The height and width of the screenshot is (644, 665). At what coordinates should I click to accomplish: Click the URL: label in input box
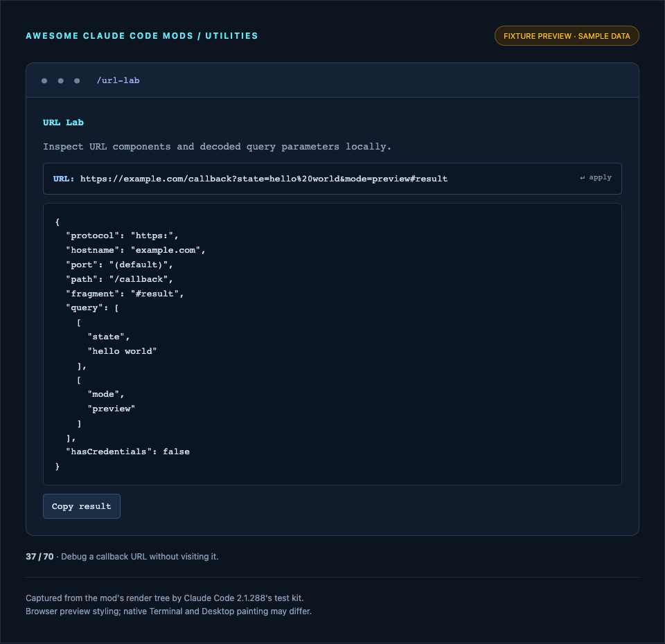click(64, 179)
